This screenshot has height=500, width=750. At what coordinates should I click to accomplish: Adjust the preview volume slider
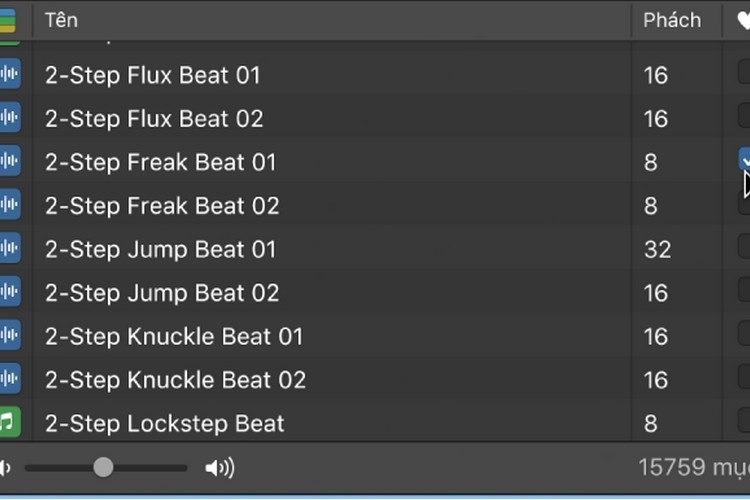104,467
